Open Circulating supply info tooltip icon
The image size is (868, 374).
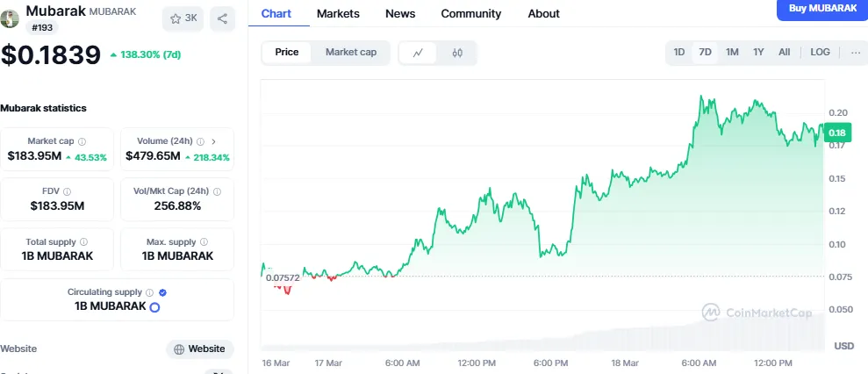pos(149,292)
